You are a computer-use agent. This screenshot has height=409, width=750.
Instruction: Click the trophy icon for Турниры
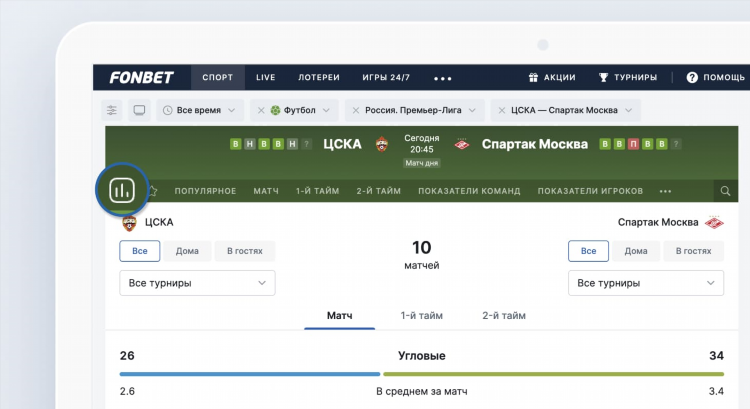tap(604, 77)
